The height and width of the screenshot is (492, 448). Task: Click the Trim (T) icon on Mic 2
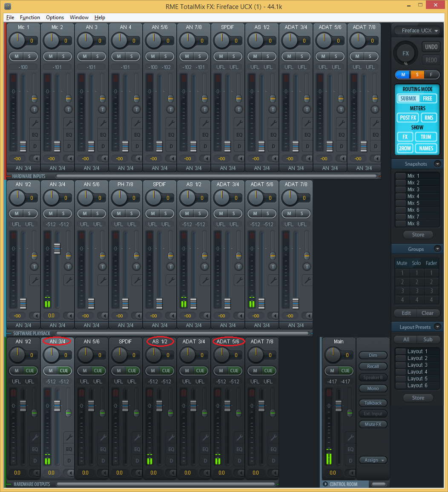(69, 109)
